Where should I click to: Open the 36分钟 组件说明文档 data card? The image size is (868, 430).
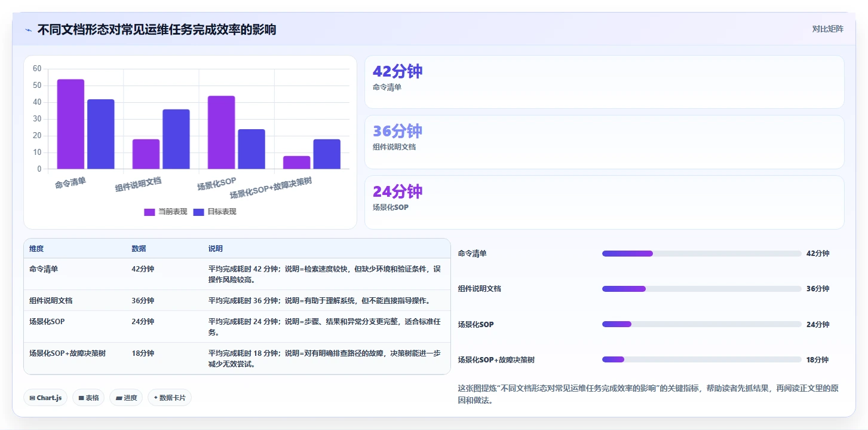pyautogui.click(x=604, y=142)
